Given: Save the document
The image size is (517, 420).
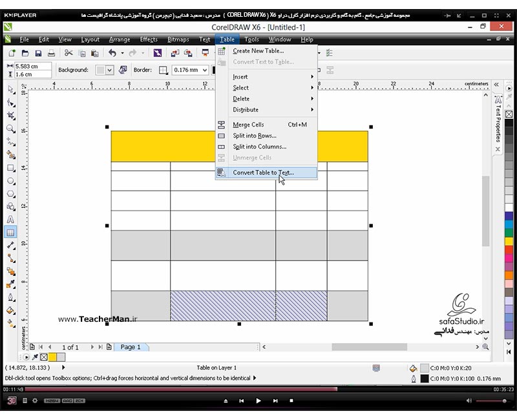Looking at the screenshot, I should click(38, 53).
